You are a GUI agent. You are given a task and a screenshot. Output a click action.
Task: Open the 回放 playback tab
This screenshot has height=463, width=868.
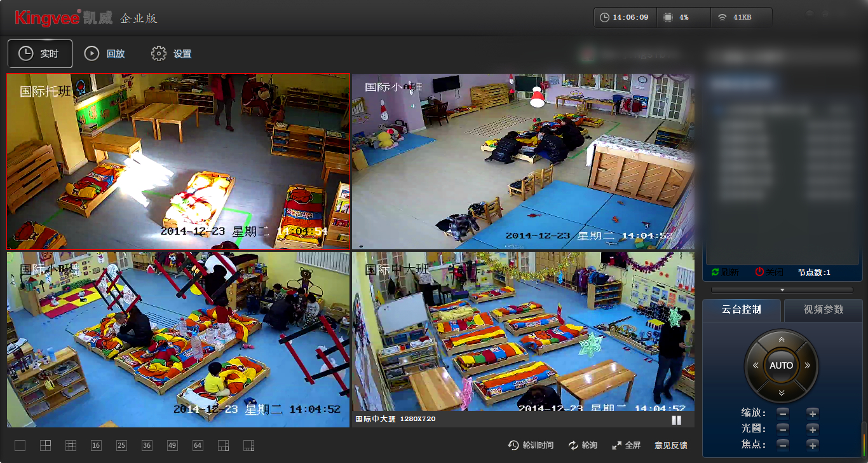point(105,53)
